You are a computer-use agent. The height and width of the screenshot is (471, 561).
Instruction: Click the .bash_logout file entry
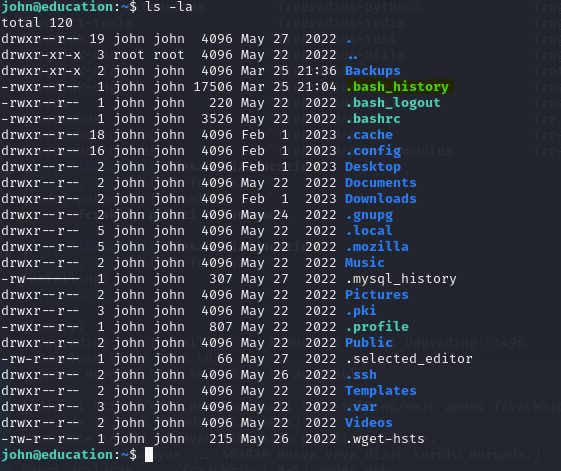(393, 103)
